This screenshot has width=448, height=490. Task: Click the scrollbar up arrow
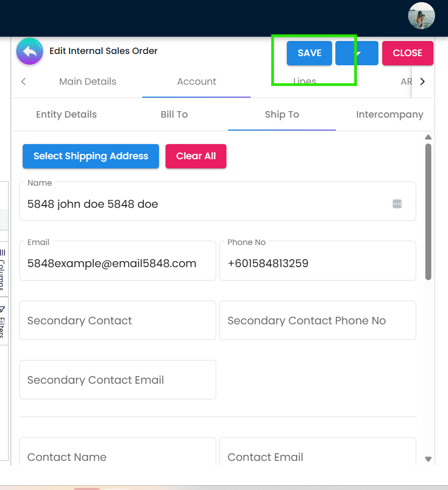coord(429,137)
